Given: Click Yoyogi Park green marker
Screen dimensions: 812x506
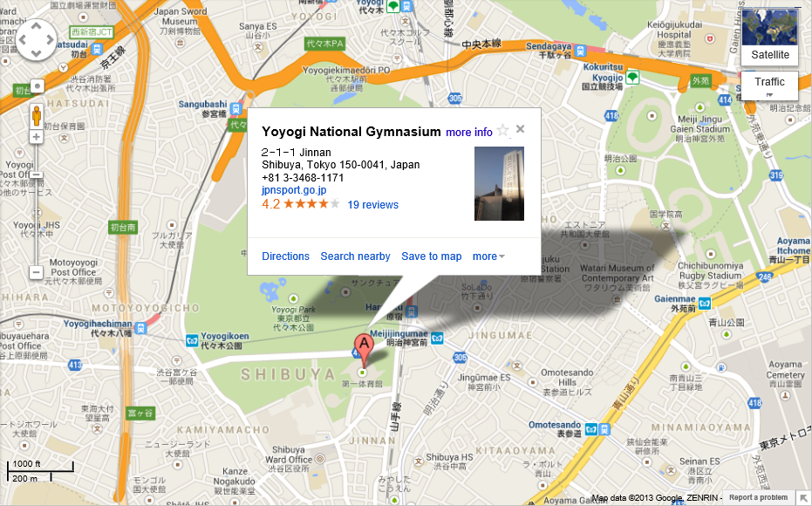Looking at the screenshot, I should tap(294, 299).
